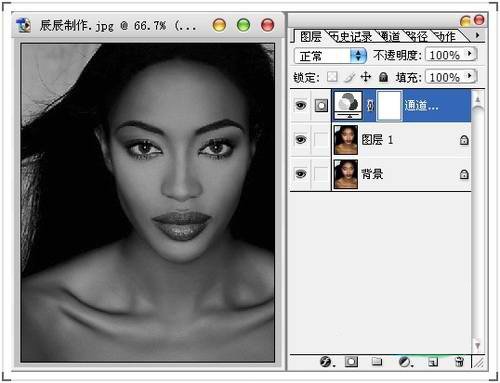Create a new layer group folder
The image size is (500, 383).
point(377,362)
